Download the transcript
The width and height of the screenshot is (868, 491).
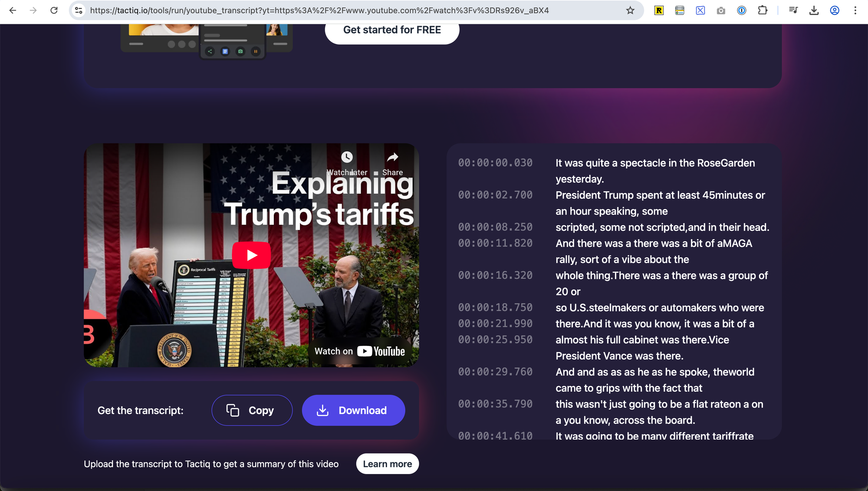click(x=353, y=410)
